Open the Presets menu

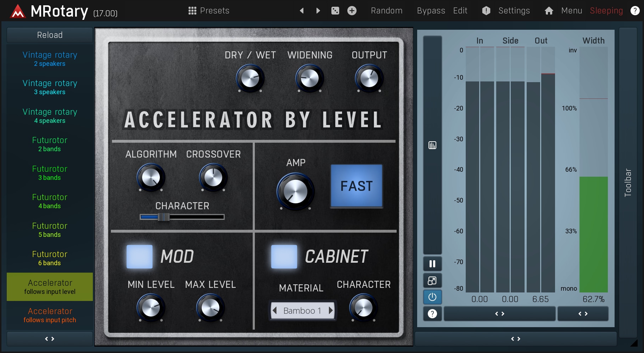point(209,11)
